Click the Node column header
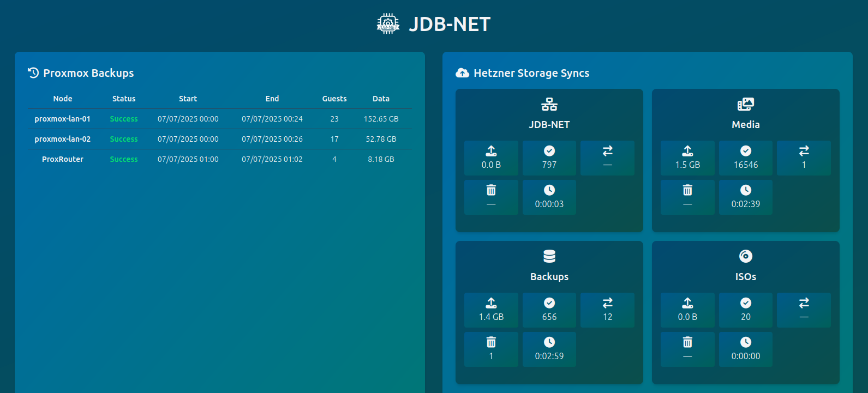 coord(63,99)
